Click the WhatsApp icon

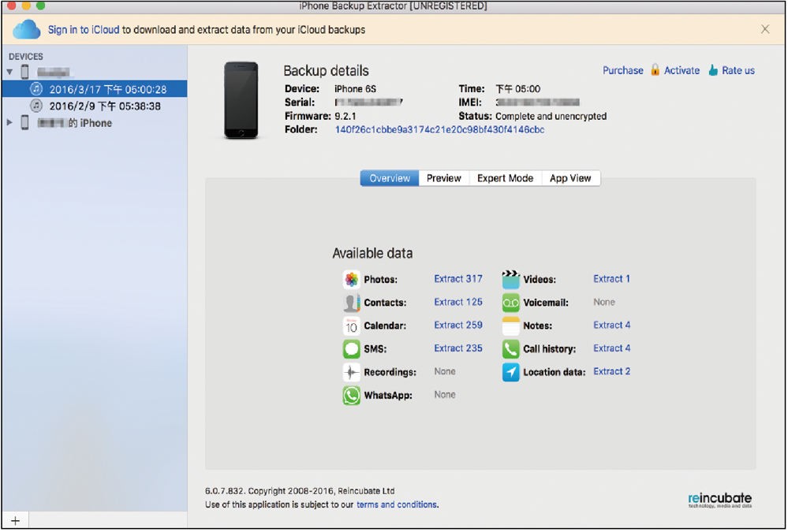tap(351, 396)
